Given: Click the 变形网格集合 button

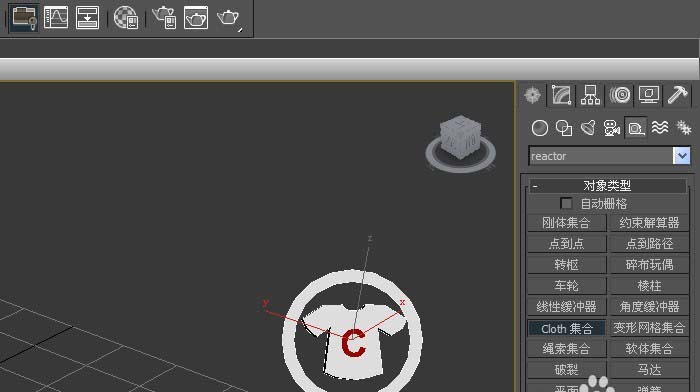Looking at the screenshot, I should pos(649,328).
